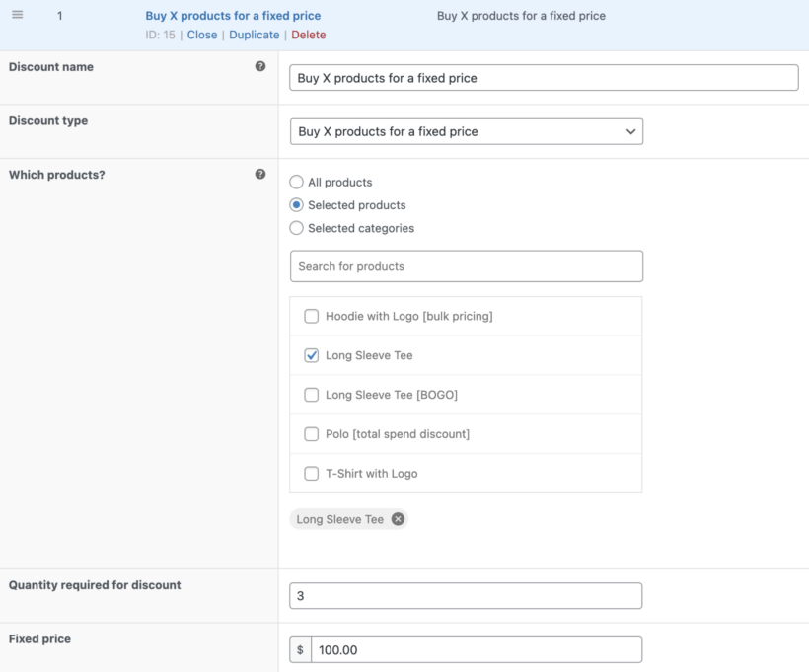This screenshot has height=672, width=809.
Task: Uncheck the Long Sleeve Tee product
Action: pyautogui.click(x=311, y=355)
